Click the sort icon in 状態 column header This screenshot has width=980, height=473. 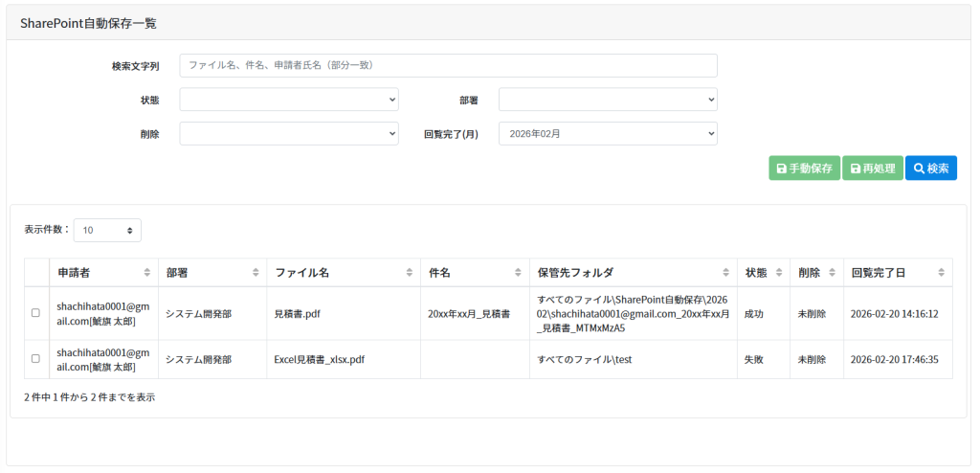tap(778, 273)
